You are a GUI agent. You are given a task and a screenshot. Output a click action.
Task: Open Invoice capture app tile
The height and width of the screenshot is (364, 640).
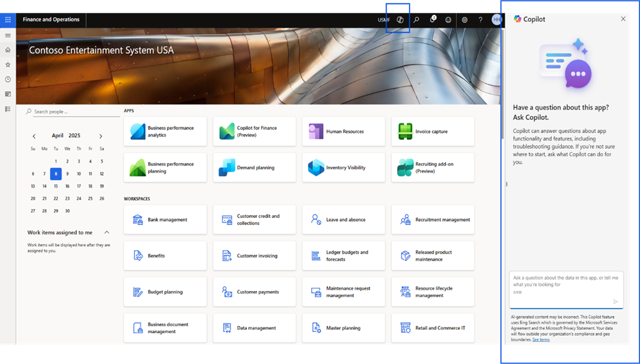click(x=433, y=131)
